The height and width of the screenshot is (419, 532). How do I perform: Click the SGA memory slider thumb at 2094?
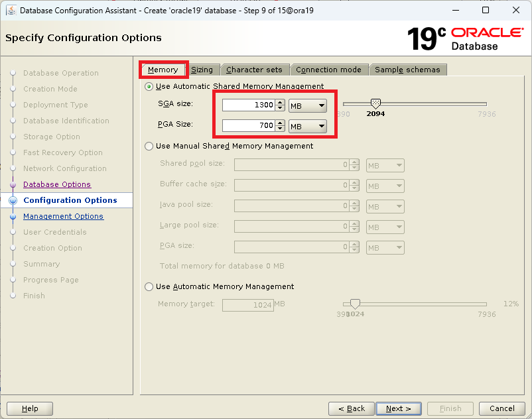coord(375,103)
